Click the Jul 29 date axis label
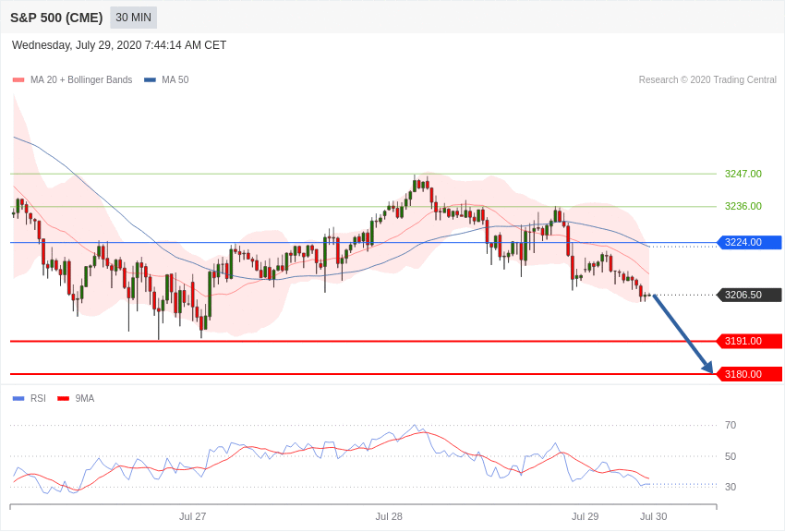 tap(586, 516)
